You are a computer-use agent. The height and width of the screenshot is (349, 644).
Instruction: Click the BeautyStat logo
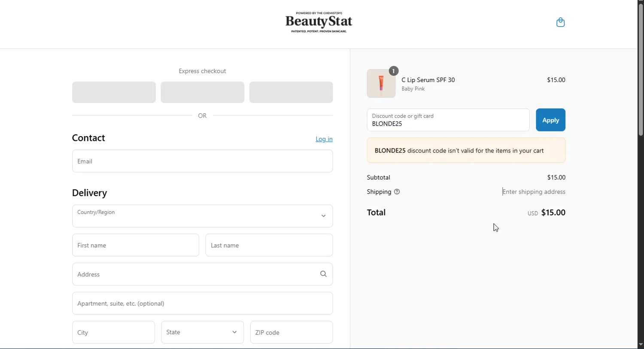pos(319,22)
